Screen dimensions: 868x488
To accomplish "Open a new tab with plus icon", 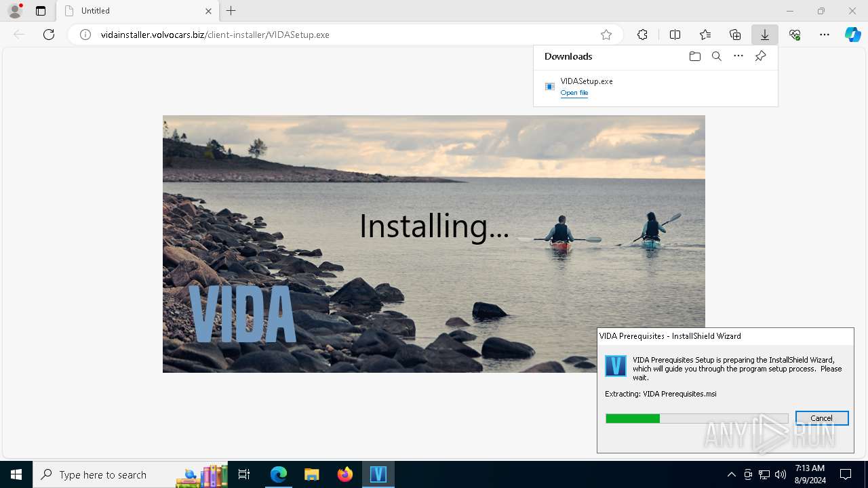I will [x=231, y=11].
